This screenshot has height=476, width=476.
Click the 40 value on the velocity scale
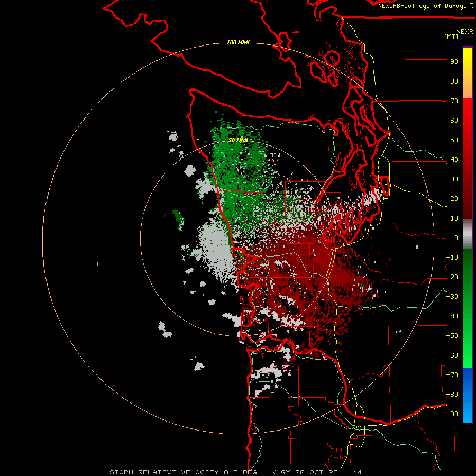454,159
